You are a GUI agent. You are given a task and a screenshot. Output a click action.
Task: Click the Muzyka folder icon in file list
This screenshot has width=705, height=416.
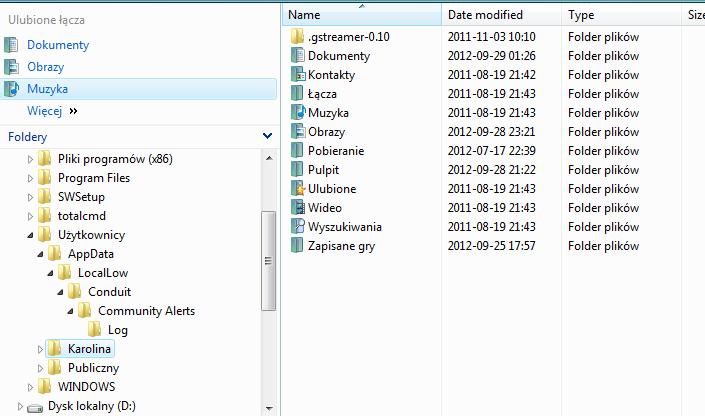[x=298, y=112]
